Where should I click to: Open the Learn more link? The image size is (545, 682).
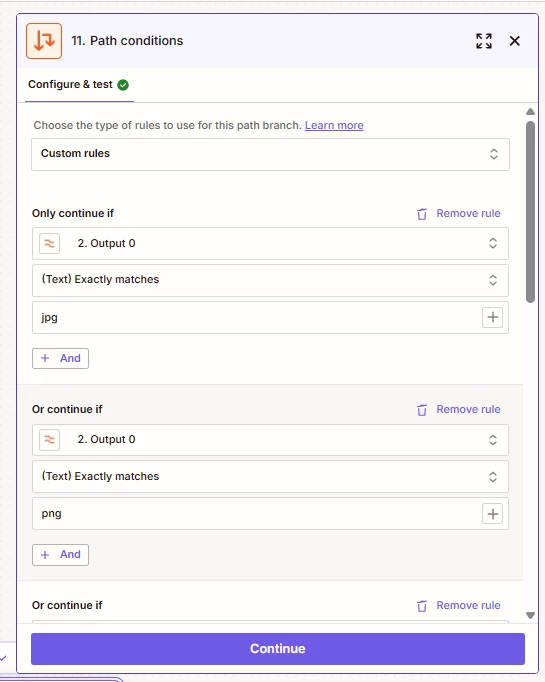click(x=334, y=125)
